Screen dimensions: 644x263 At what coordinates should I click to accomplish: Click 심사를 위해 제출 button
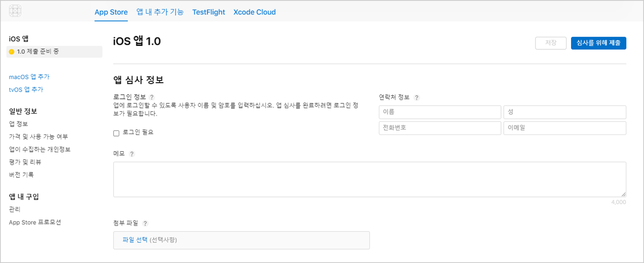(x=599, y=43)
